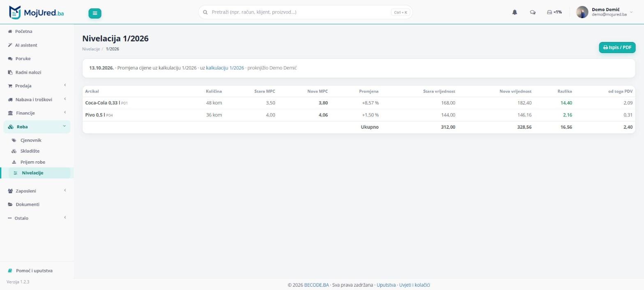
Task: Open the kalkulaciju 1/2026 link
Action: click(225, 68)
